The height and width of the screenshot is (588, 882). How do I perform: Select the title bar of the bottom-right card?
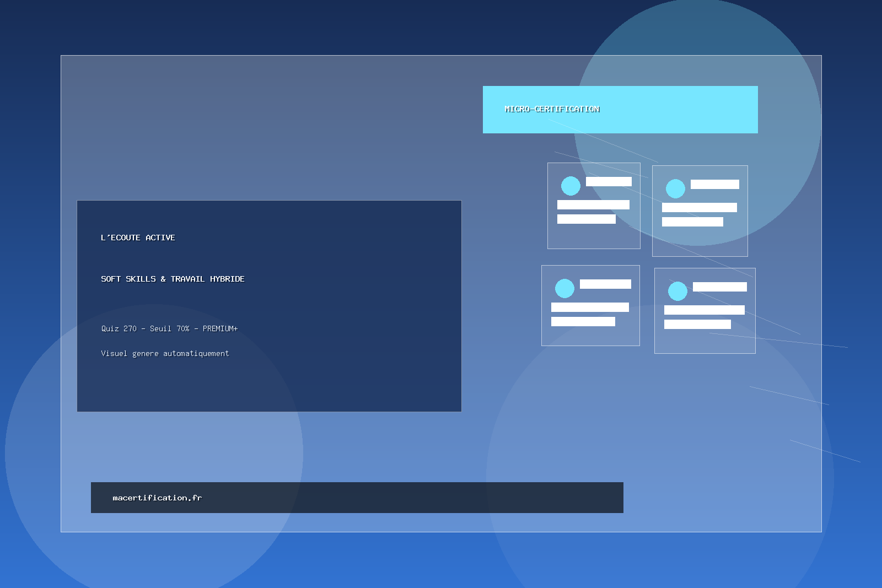[x=719, y=287]
